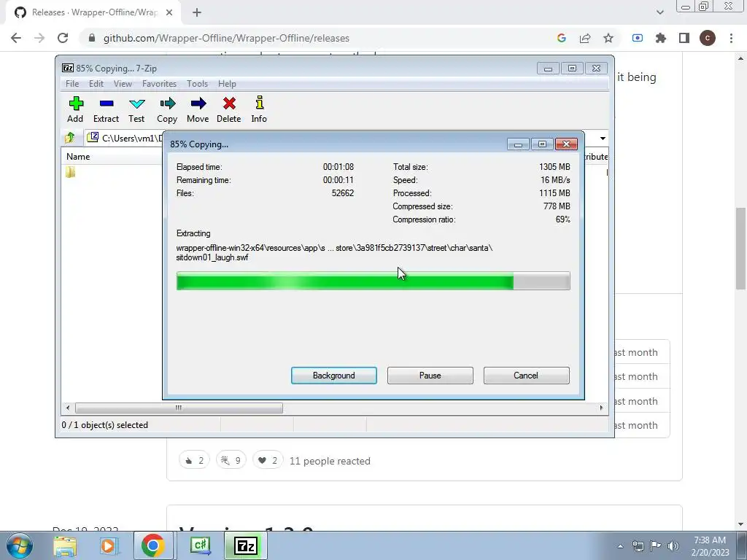Click the Copy toolbar icon in 7-Zip
This screenshot has width=747, height=560.
[167, 109]
